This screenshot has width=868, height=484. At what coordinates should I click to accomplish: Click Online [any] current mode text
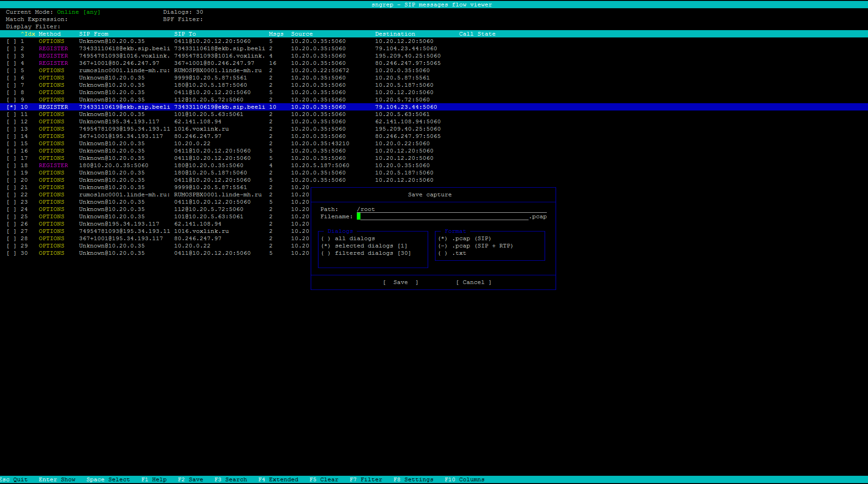[x=79, y=12]
